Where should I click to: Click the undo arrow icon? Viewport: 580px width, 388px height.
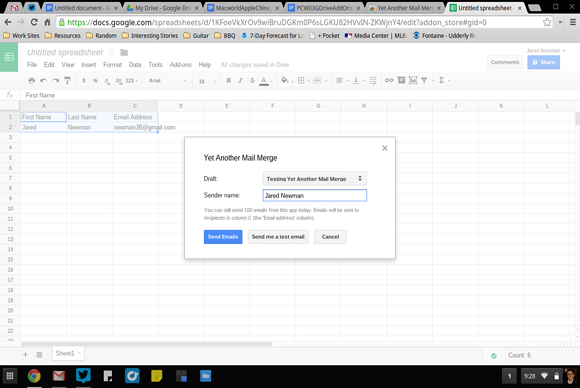(x=44, y=80)
